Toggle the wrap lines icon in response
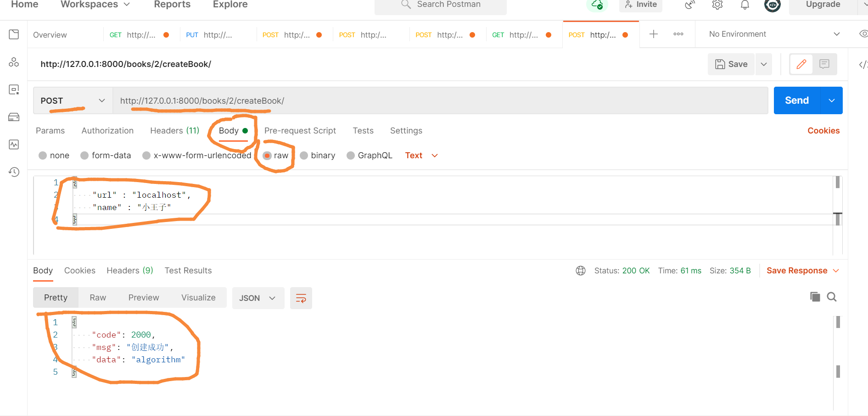 (x=301, y=298)
